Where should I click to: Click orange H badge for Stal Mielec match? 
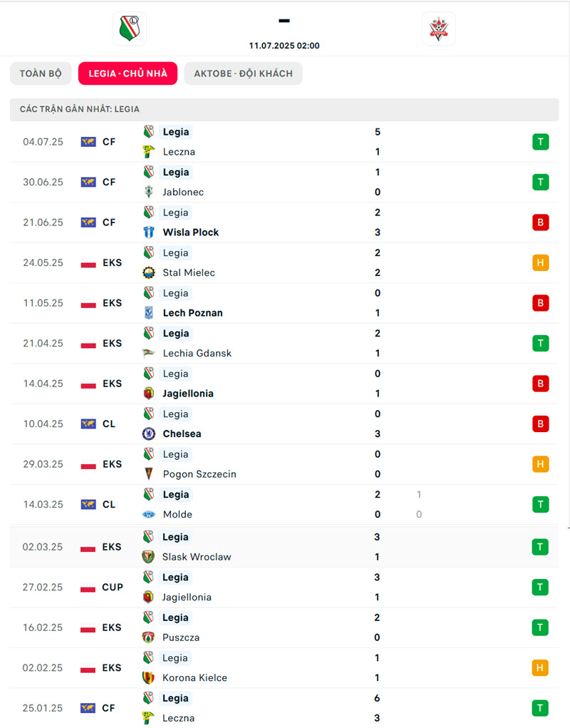(x=540, y=263)
